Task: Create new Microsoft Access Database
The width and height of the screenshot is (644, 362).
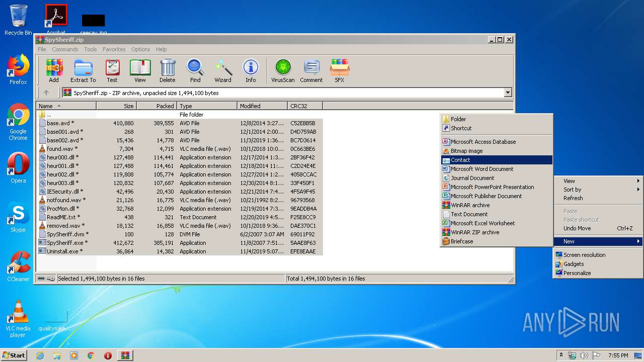Action: [497, 142]
